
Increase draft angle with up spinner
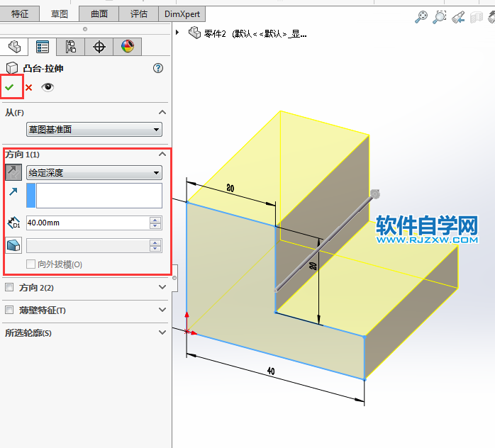coord(155,242)
